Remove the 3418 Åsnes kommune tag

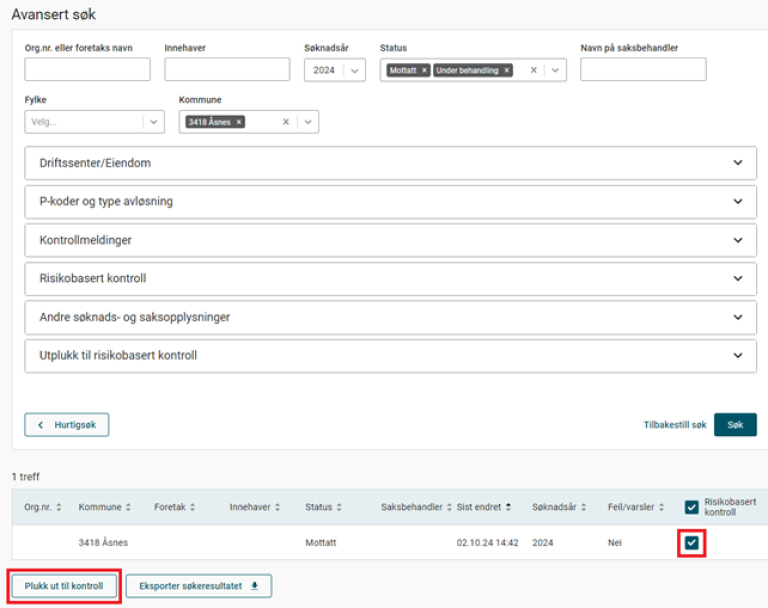[239, 122]
